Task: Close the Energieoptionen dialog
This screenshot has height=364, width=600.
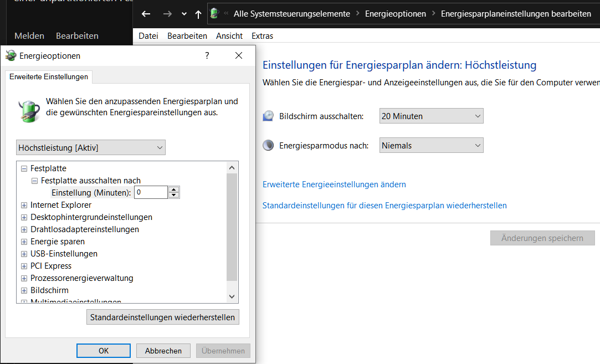Action: [239, 55]
